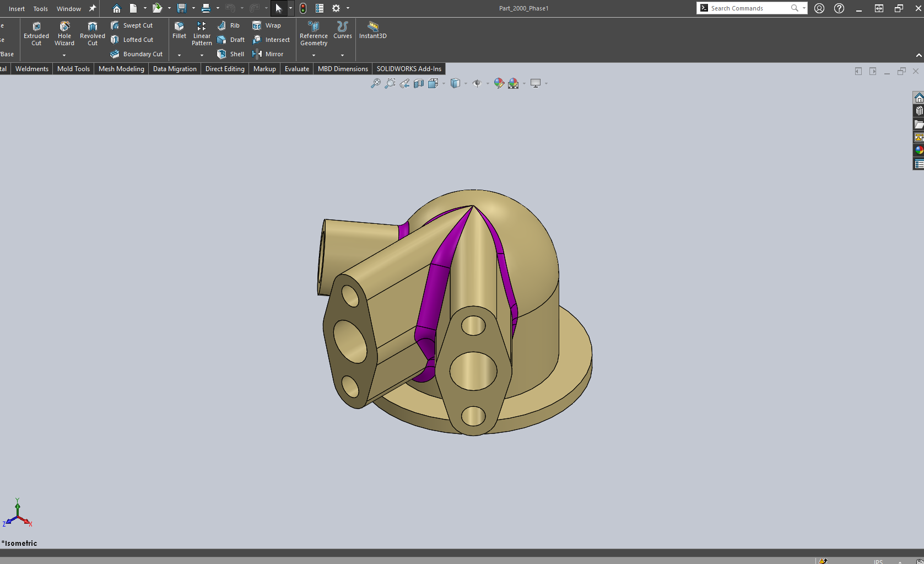The width and height of the screenshot is (924, 564).
Task: Open the Help question mark button
Action: [839, 8]
